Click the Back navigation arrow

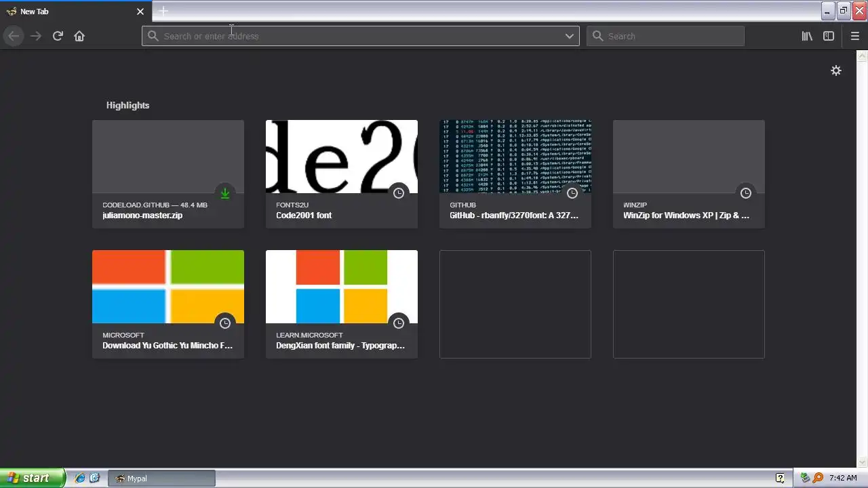click(x=14, y=36)
